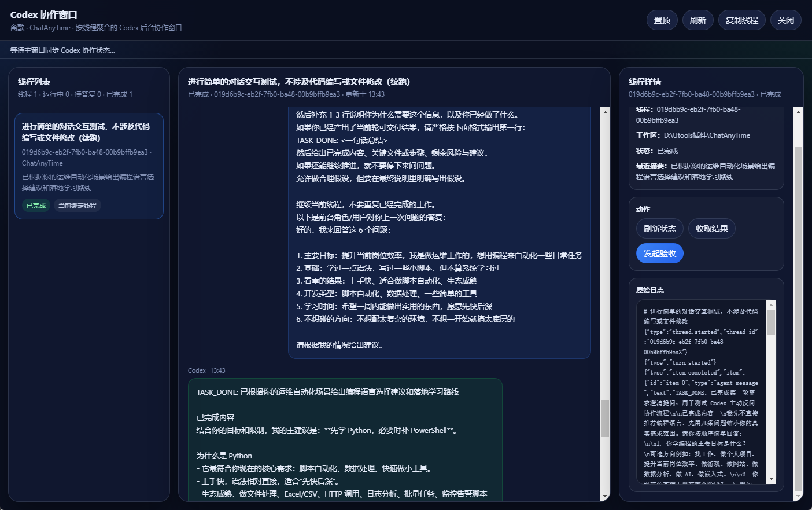Click the 原始日志 scrollbar down arrow
812x510 pixels.
coord(771,479)
